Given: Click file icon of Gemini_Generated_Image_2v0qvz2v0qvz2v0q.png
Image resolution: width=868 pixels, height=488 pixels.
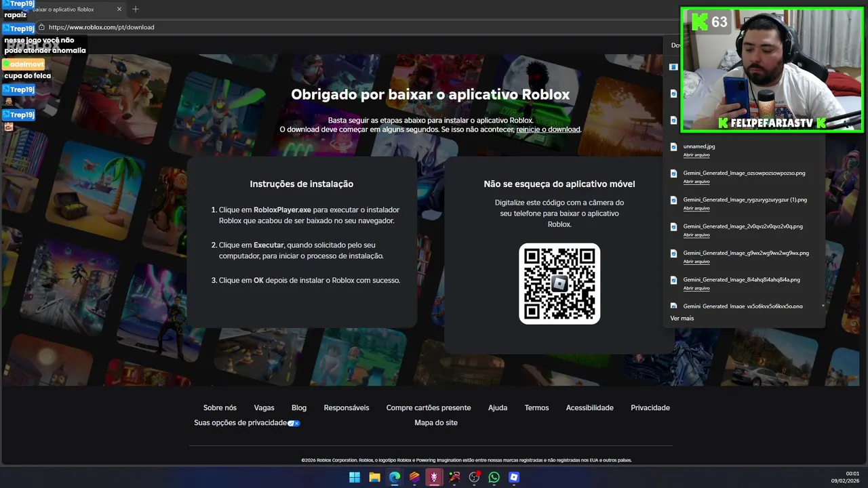Looking at the screenshot, I should [x=673, y=226].
